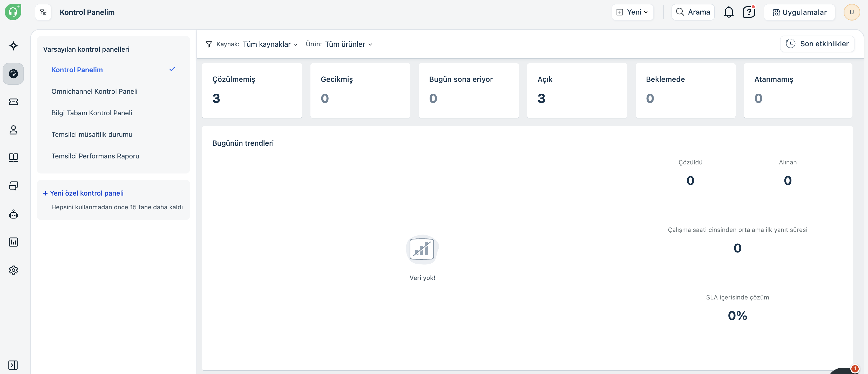The height and width of the screenshot is (374, 868).
Task: Create Yeni özel kontrol paneli
Action: [83, 193]
